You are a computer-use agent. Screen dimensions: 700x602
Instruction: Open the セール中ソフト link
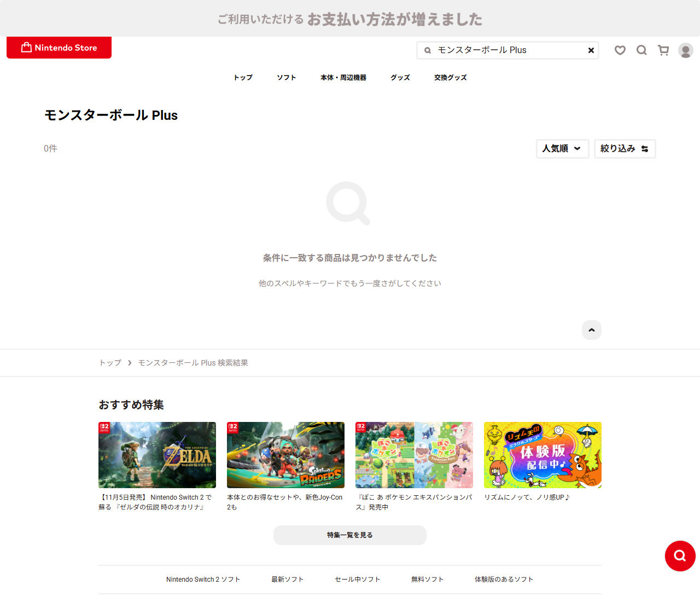coord(358,580)
